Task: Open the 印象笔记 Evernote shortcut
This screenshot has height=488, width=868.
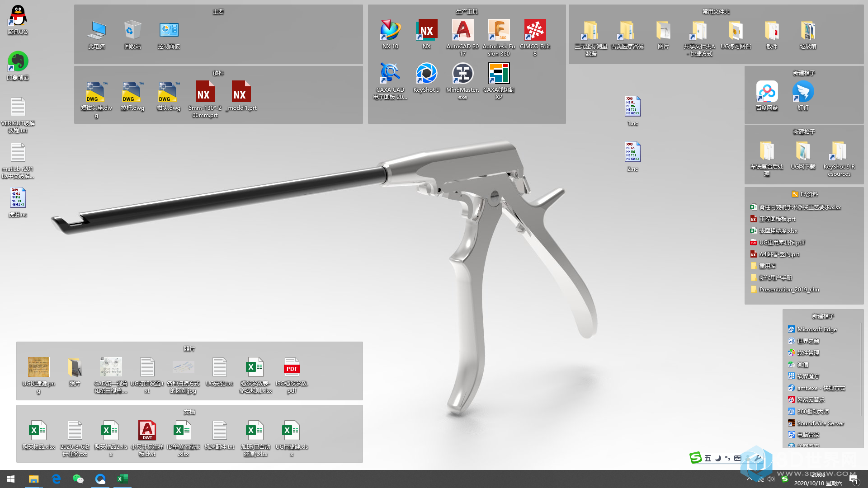Action: coord(18,66)
